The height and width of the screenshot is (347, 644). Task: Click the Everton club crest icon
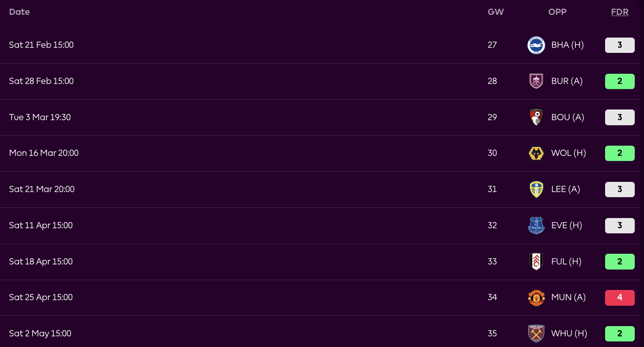536,225
